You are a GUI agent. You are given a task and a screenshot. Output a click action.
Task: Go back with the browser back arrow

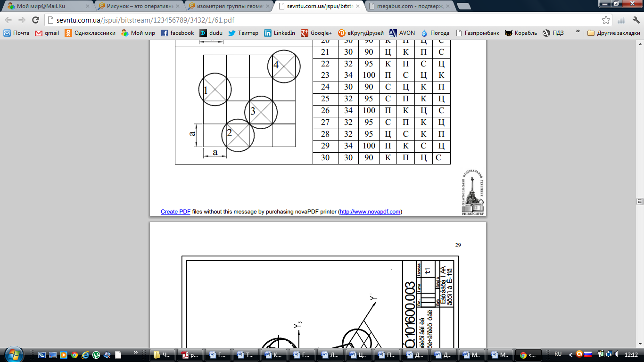pyautogui.click(x=8, y=20)
